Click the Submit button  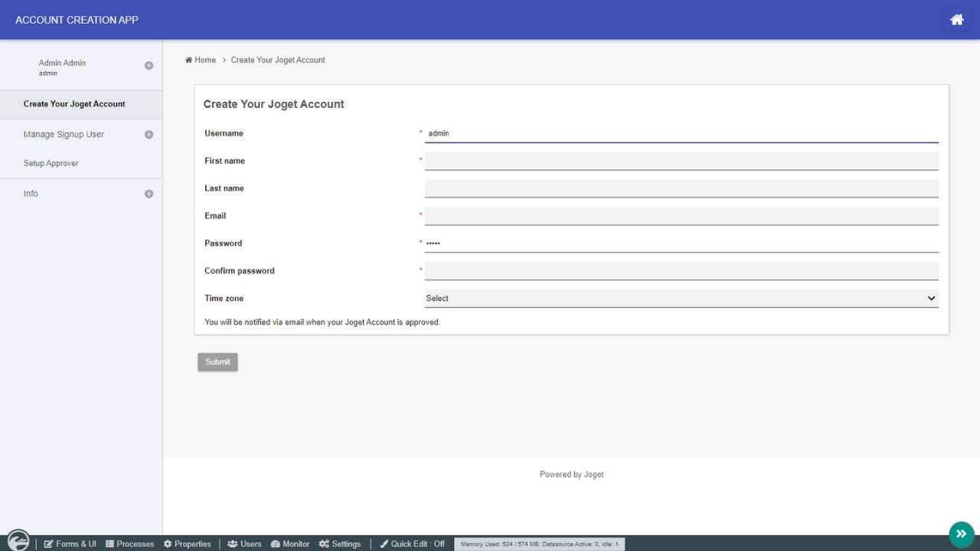pos(217,362)
